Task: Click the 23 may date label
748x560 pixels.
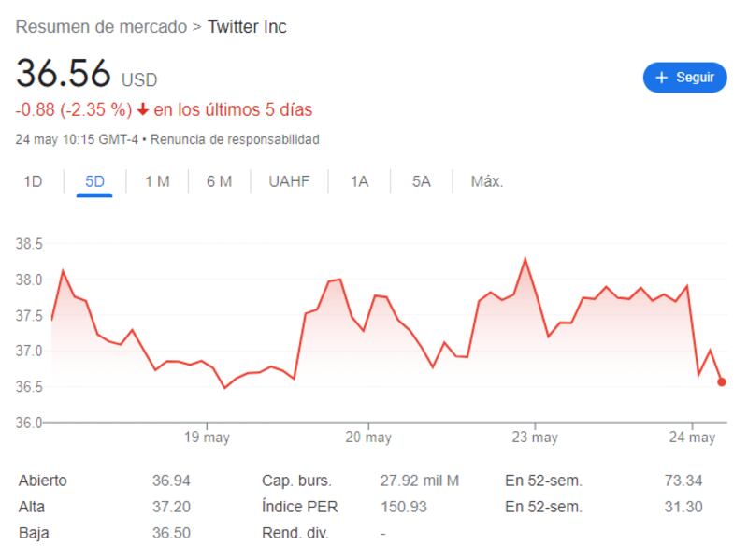Action: [x=535, y=438]
